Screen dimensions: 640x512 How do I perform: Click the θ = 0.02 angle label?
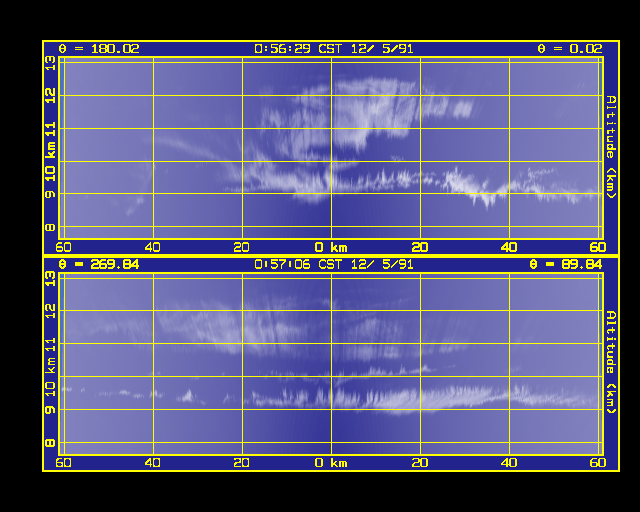(569, 49)
